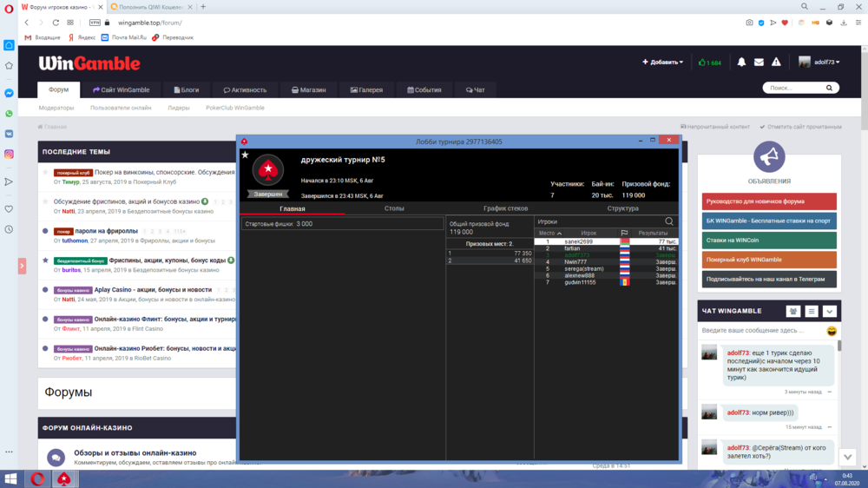Image resolution: width=868 pixels, height=488 pixels.
Task: Open the Добавить dropdown menu
Action: [662, 63]
